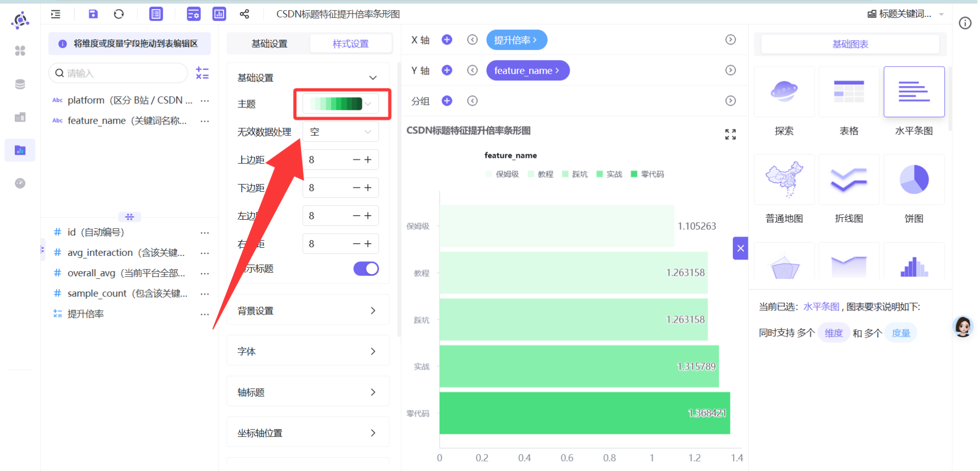Add a field to the Y 轴 with plus
980x471 pixels.
tap(447, 70)
